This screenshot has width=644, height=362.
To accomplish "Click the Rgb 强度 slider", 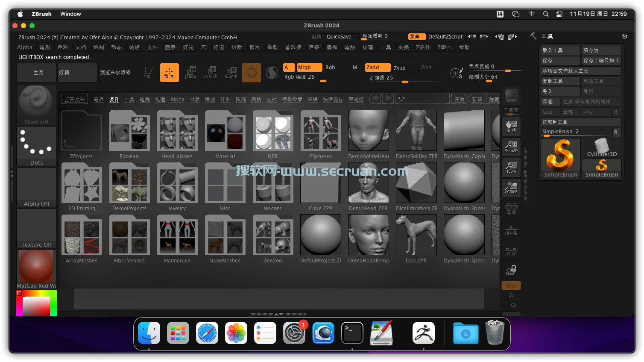I will point(323,77).
